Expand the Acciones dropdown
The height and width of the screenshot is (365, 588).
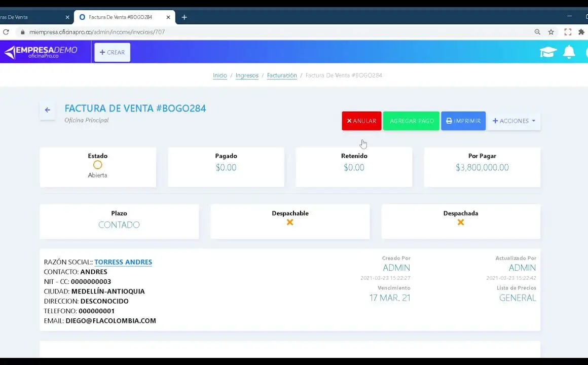(x=513, y=121)
